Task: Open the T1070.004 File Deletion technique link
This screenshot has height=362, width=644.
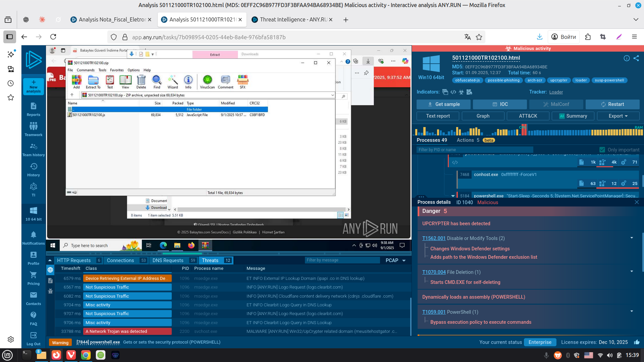Action: pyautogui.click(x=434, y=272)
